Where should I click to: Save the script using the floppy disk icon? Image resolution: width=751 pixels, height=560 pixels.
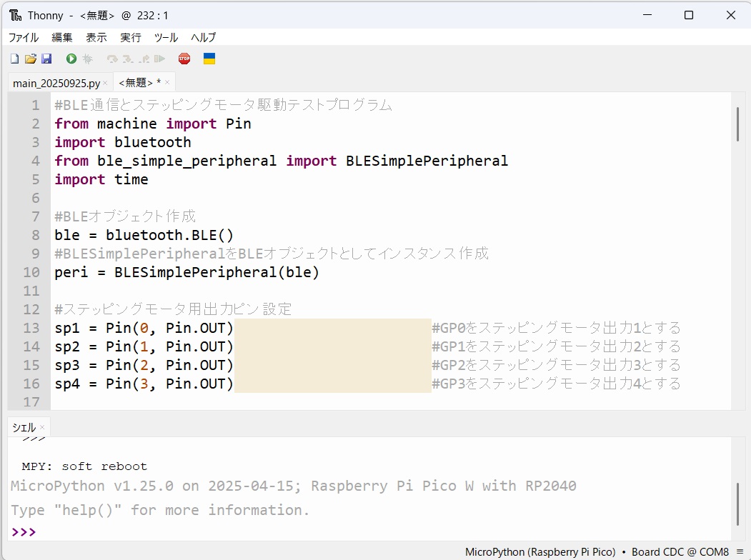46,59
